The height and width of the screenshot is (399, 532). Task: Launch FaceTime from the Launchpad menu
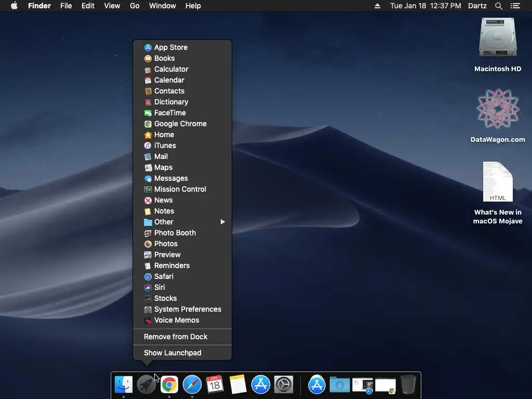182,113
